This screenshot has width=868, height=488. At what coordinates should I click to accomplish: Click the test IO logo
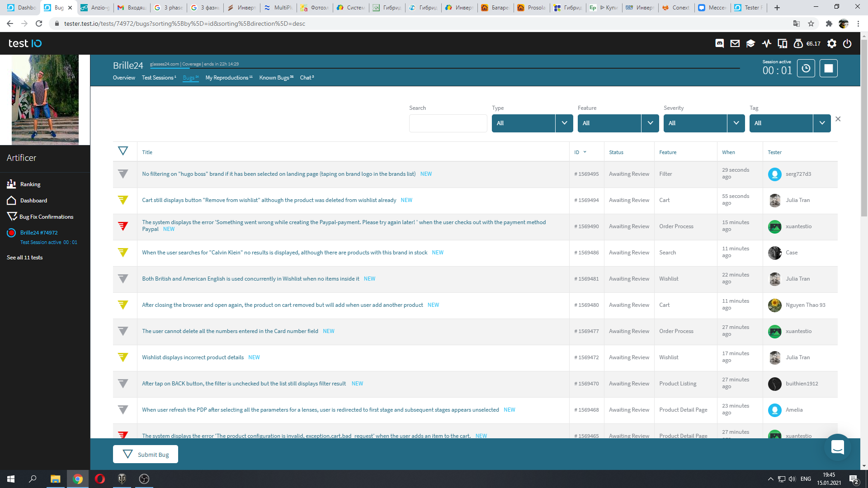coord(25,43)
